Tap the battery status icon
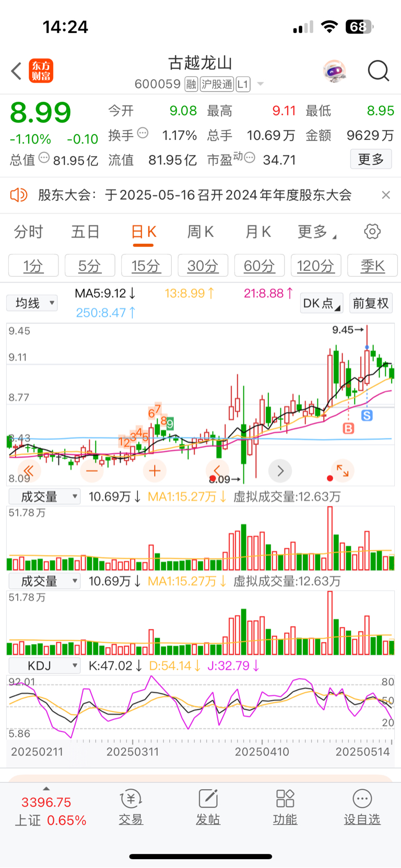This screenshot has height=868, width=401. pyautogui.click(x=360, y=27)
